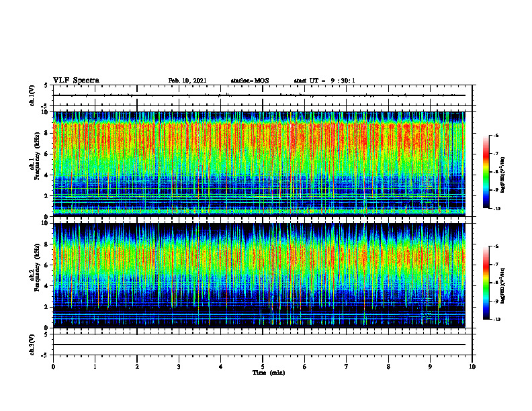532x411 pixels.
Task: Click the flat ch.3 voltage waveform trace
Action: coord(259,345)
